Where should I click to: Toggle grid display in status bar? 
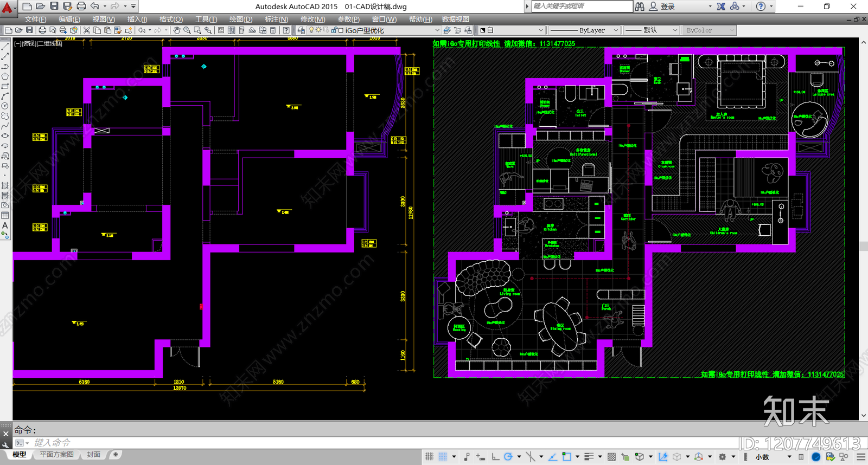pos(429,457)
